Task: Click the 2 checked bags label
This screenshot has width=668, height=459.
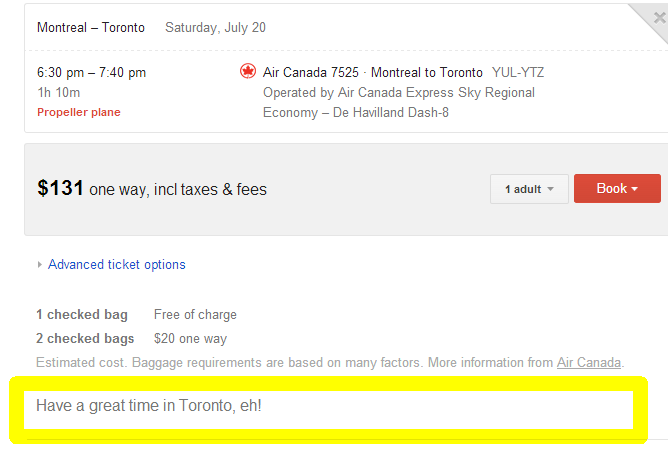Action: pos(85,338)
